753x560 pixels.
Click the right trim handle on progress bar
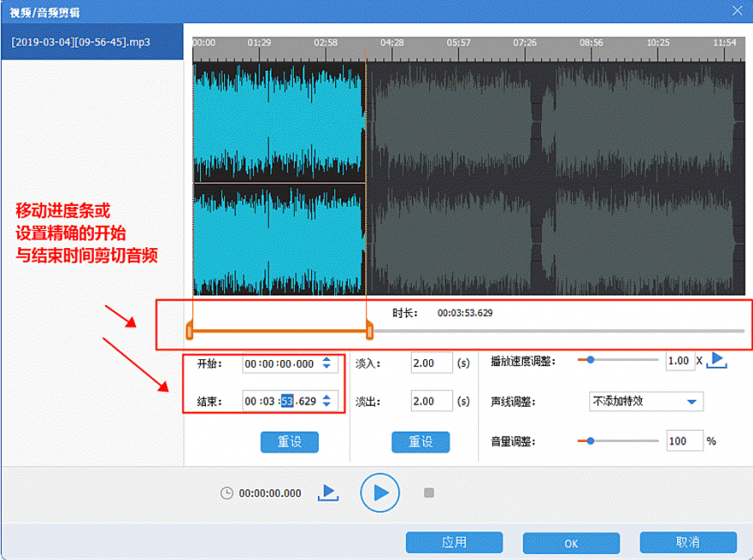(370, 331)
